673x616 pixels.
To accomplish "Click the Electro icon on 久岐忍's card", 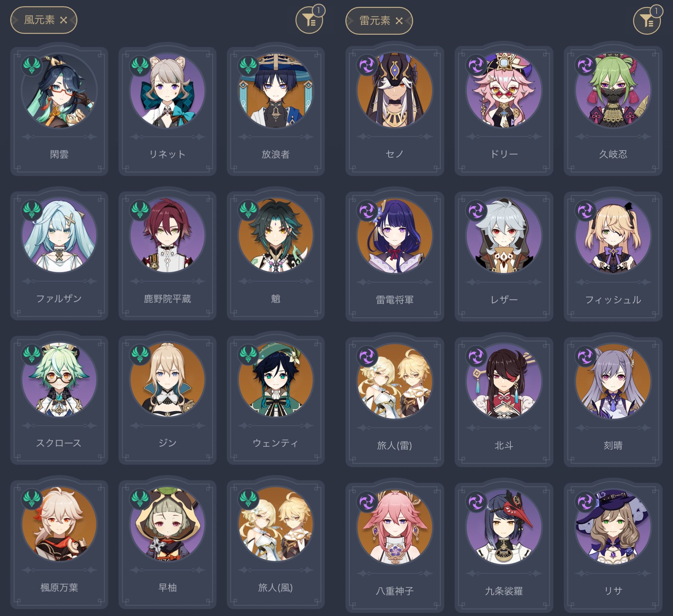I will 585,65.
